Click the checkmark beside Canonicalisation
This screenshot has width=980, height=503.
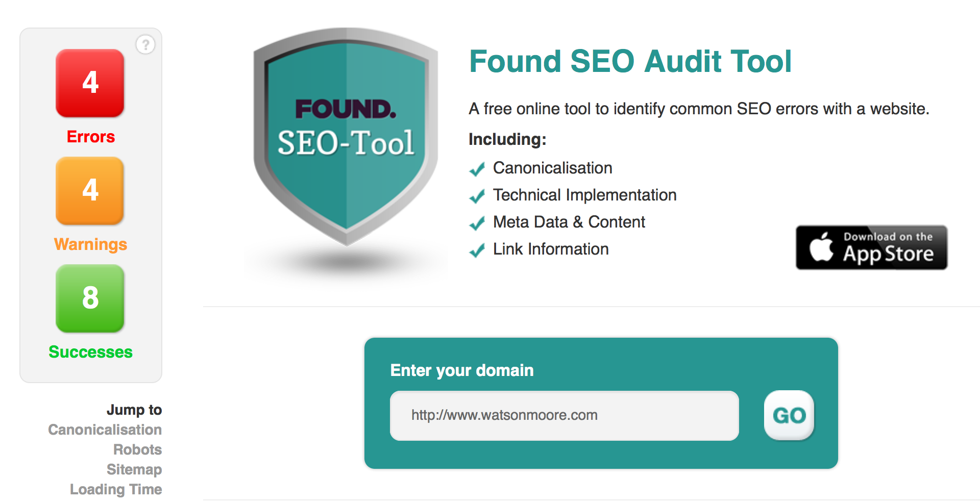tap(477, 169)
